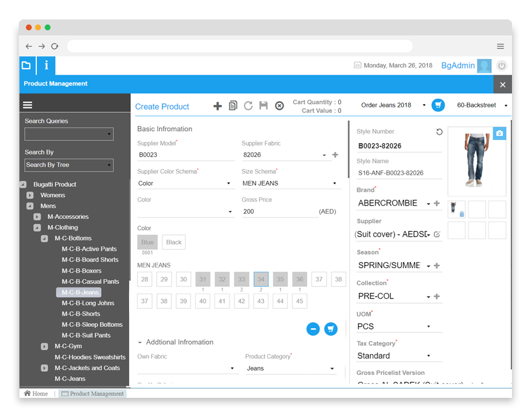Viewport: 532px width, 410px height.
Task: Collapse the Addtional Infromation section
Action: coord(141,342)
